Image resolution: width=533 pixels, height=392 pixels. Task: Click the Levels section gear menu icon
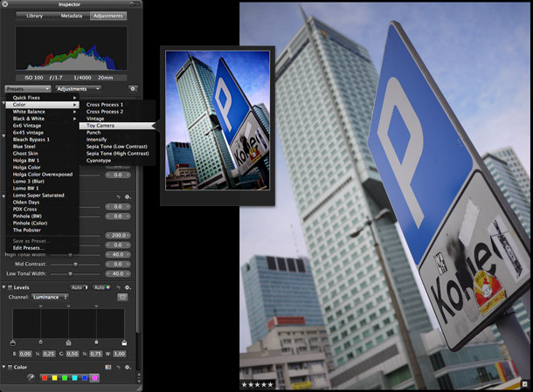click(x=128, y=287)
